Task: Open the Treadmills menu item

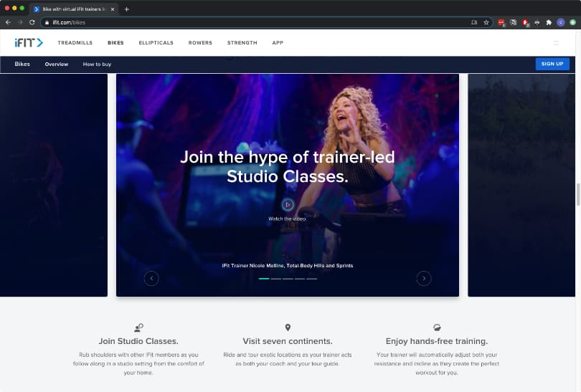Action: [x=75, y=43]
